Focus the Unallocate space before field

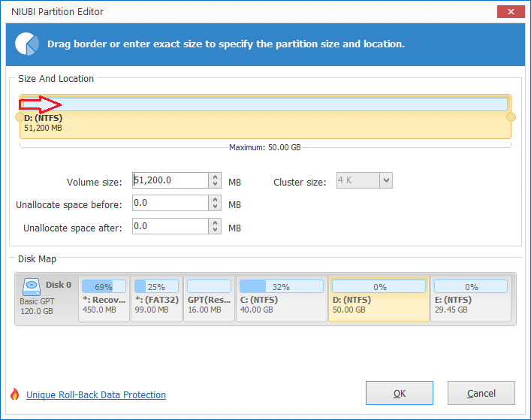point(170,203)
